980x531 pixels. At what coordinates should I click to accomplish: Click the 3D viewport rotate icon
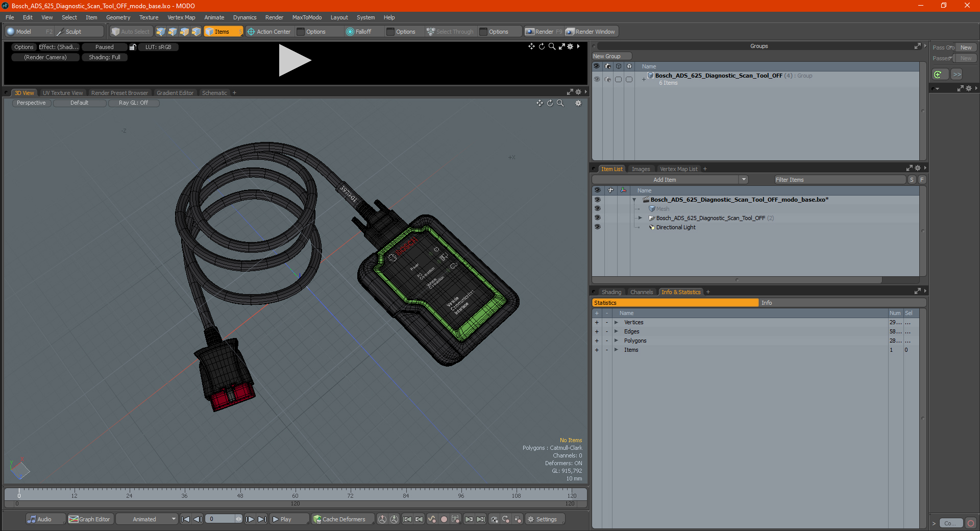click(x=550, y=103)
